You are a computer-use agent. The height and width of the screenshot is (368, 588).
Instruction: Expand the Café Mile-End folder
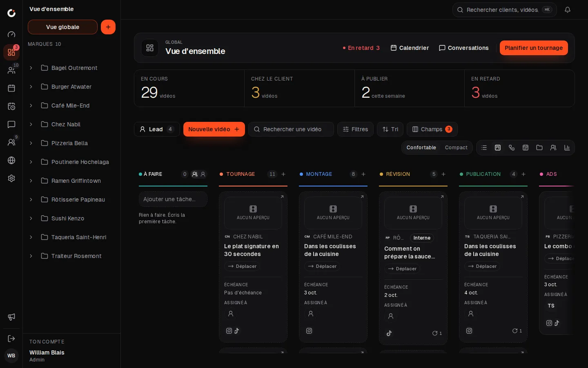(31, 105)
